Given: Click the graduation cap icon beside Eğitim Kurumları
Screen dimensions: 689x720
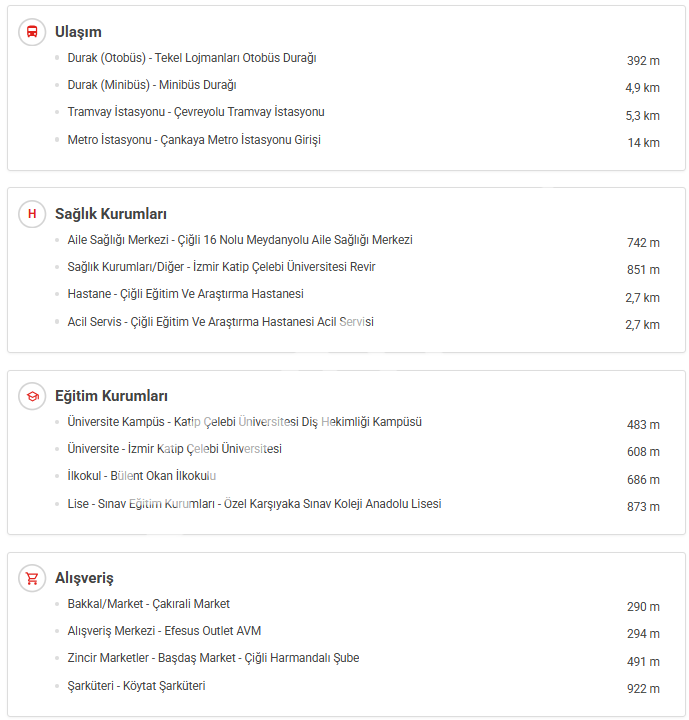Looking at the screenshot, I should tap(32, 396).
